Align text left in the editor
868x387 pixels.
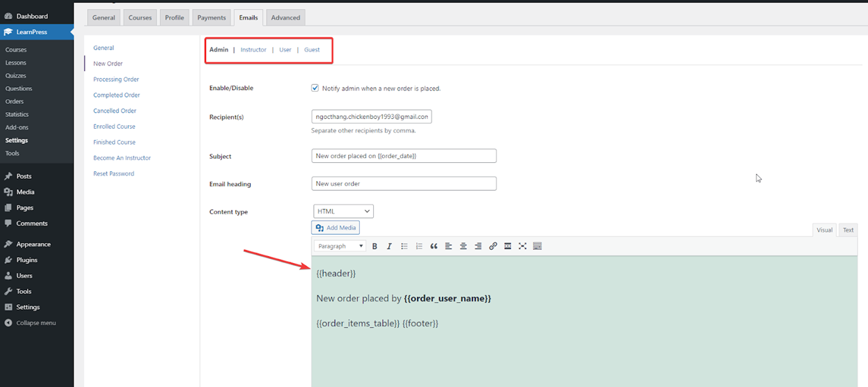448,246
